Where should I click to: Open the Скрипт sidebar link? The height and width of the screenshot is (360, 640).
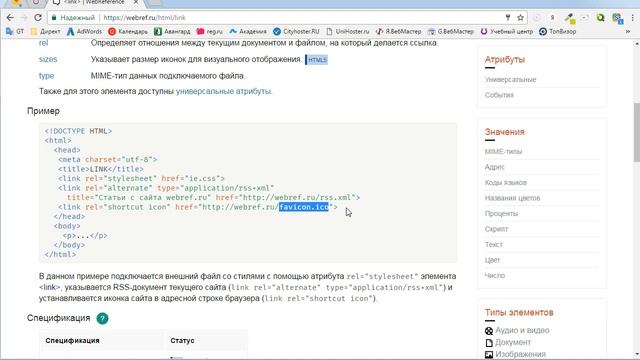pyautogui.click(x=496, y=229)
